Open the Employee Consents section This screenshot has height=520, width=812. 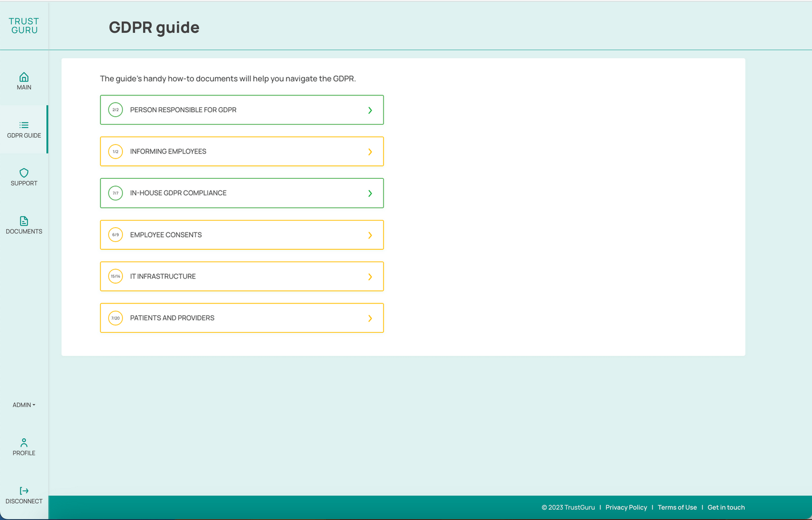241,235
